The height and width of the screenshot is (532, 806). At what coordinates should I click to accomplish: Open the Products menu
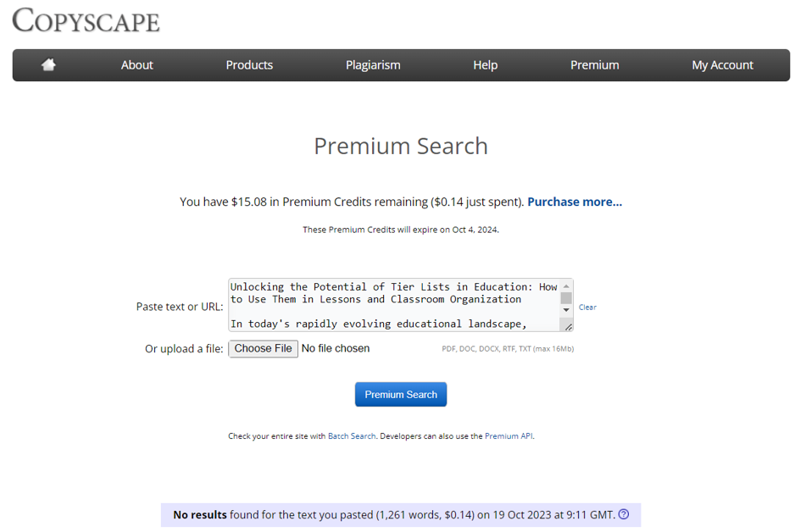pyautogui.click(x=249, y=65)
